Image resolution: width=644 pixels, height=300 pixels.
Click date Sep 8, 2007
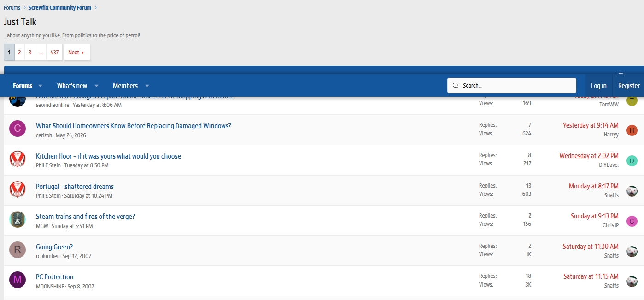[81, 287]
